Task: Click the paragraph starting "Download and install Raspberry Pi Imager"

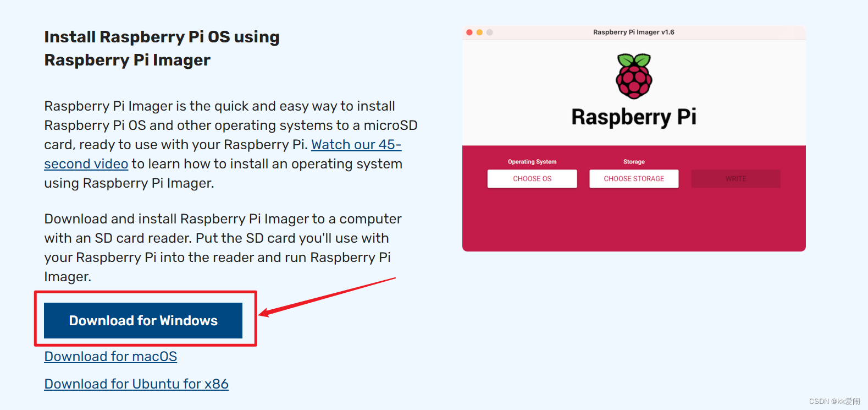Action: [x=223, y=248]
